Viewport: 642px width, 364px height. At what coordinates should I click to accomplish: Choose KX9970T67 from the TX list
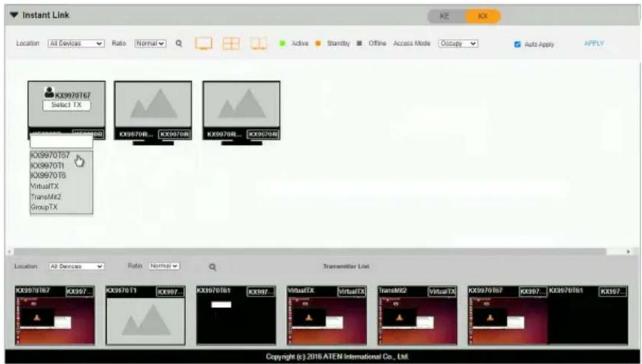point(51,155)
